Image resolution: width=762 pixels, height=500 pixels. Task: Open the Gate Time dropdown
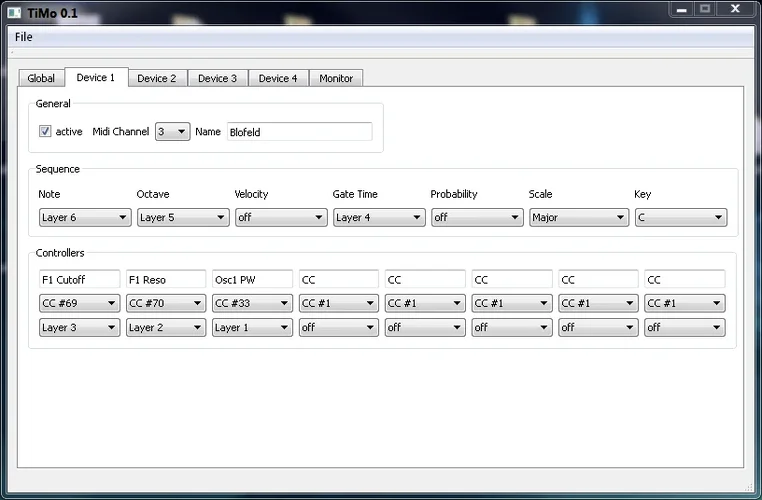point(379,217)
